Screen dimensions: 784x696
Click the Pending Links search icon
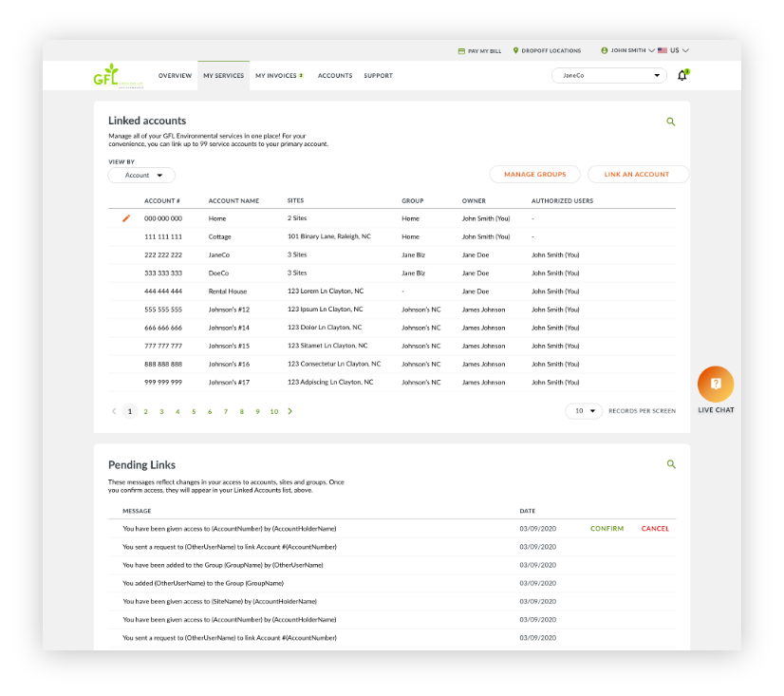(671, 464)
